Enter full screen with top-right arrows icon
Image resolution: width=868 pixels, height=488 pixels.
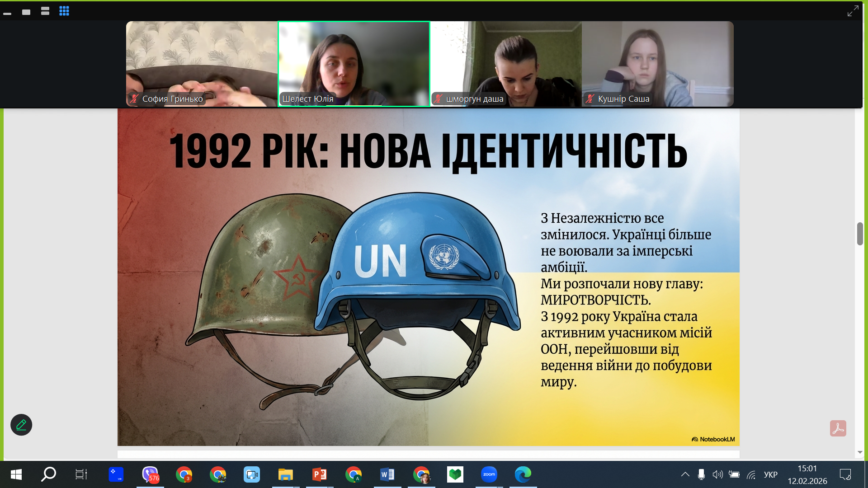coord(853,11)
